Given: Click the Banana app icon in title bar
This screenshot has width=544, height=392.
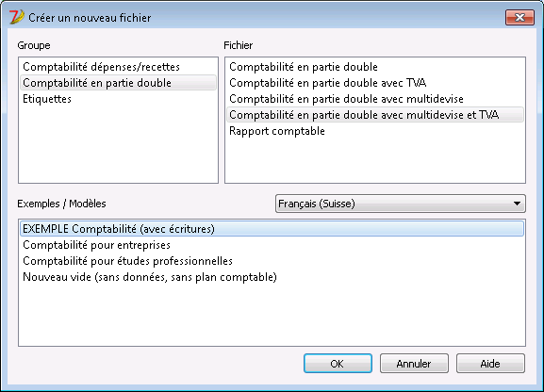Looking at the screenshot, I should 16,17.
